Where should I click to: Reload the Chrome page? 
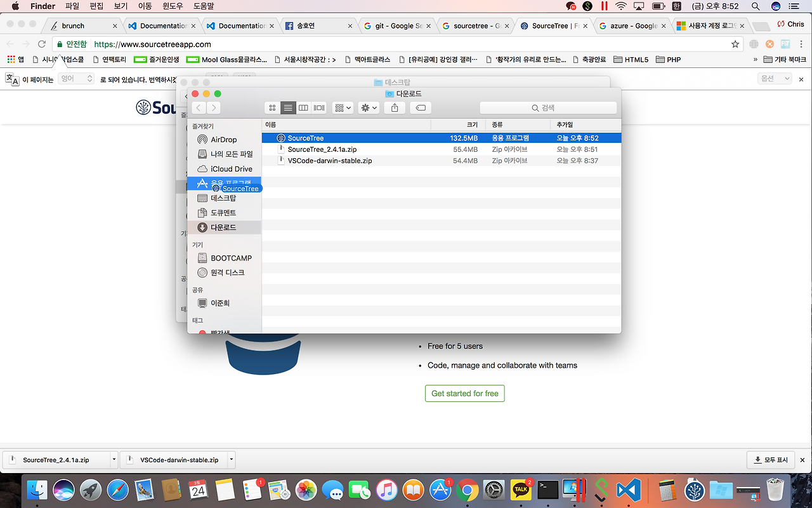42,44
